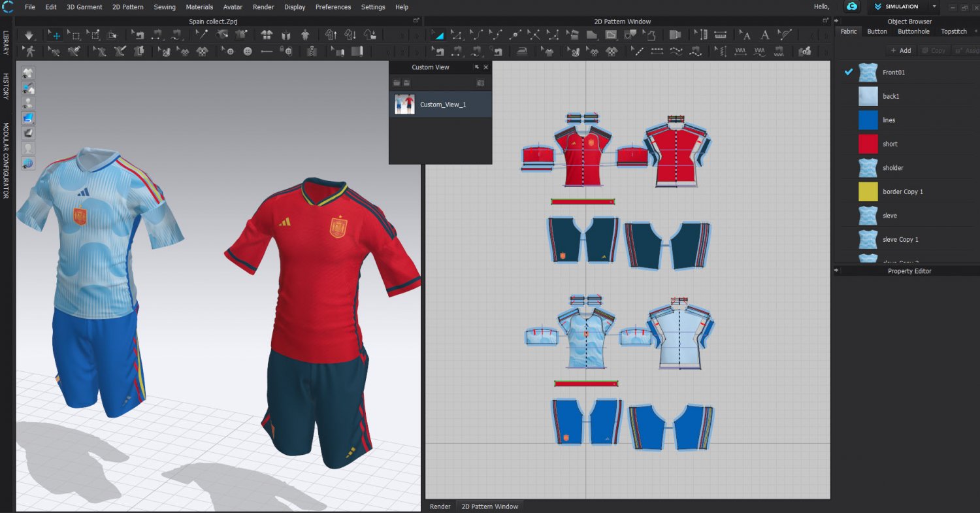The height and width of the screenshot is (513, 980).
Task: Select the large A Pattern Annotation tool
Action: (x=765, y=35)
